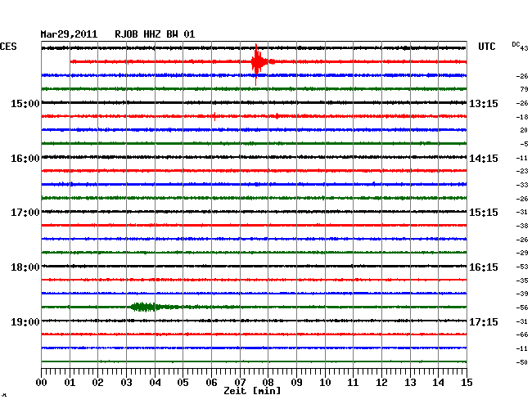Select the DC offset value -33
Screen dimensions: 532x404
(522, 185)
